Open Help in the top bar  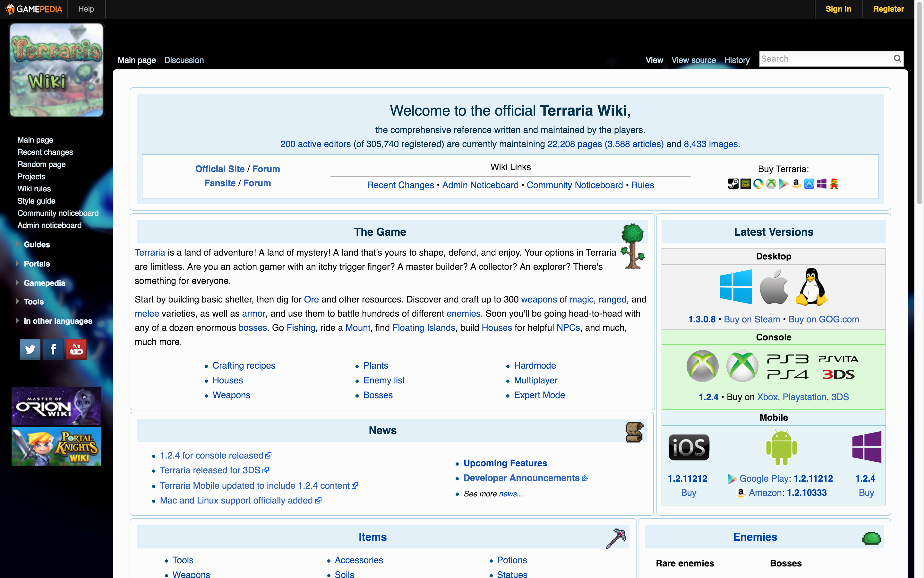pyautogui.click(x=86, y=9)
